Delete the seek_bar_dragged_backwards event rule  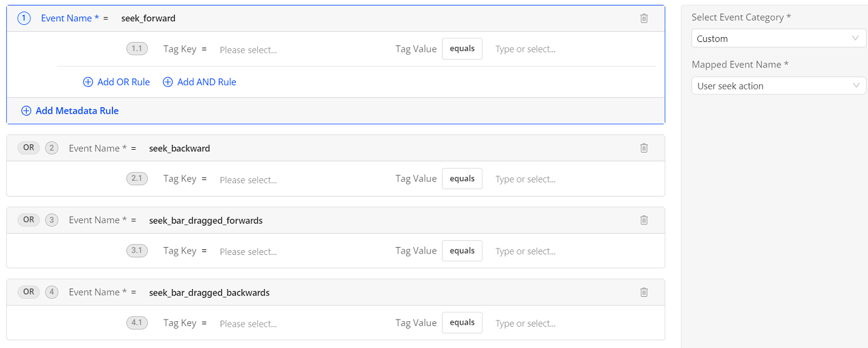pos(644,292)
